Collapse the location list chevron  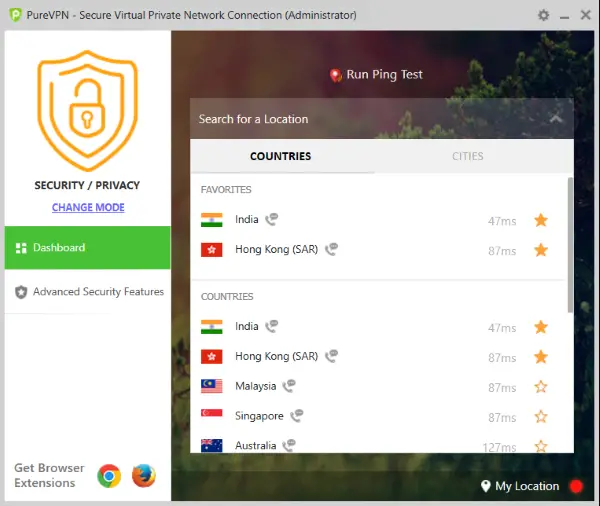pos(556,119)
